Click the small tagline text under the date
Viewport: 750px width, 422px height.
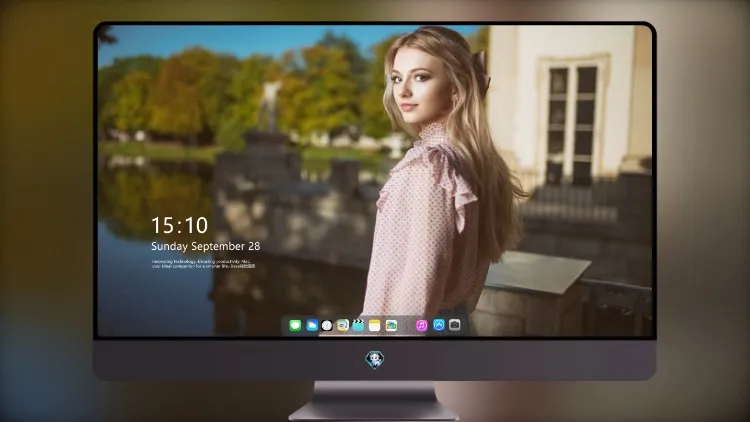pyautogui.click(x=203, y=264)
